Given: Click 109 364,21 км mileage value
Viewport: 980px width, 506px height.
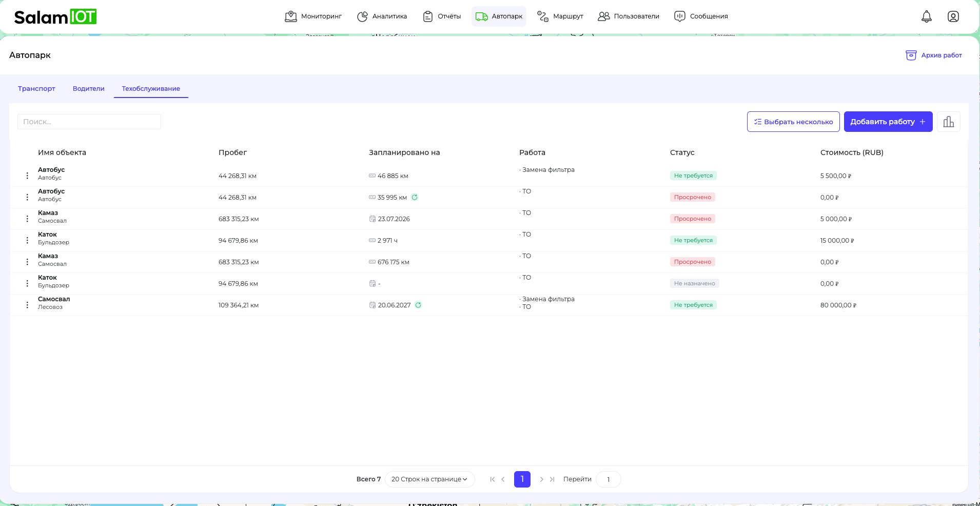Looking at the screenshot, I should (239, 305).
